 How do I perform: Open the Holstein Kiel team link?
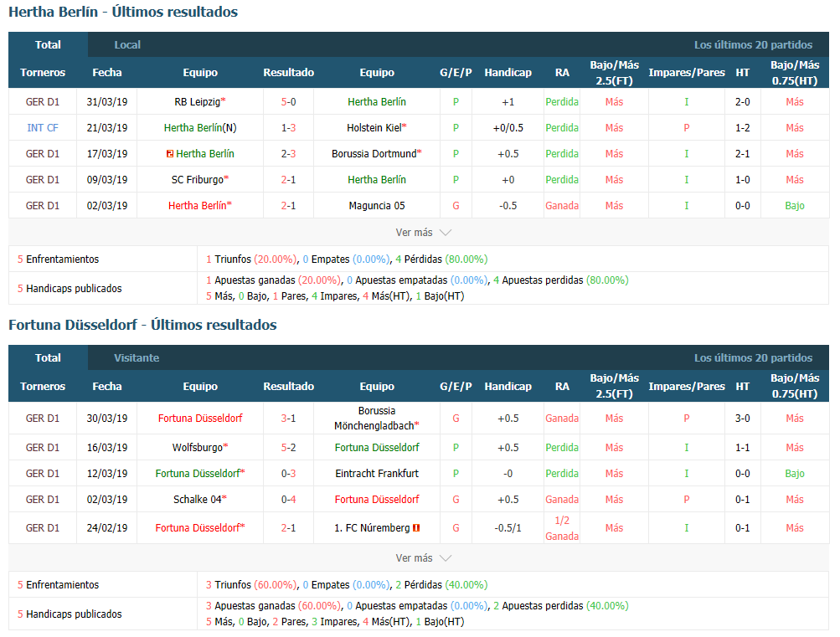(374, 128)
